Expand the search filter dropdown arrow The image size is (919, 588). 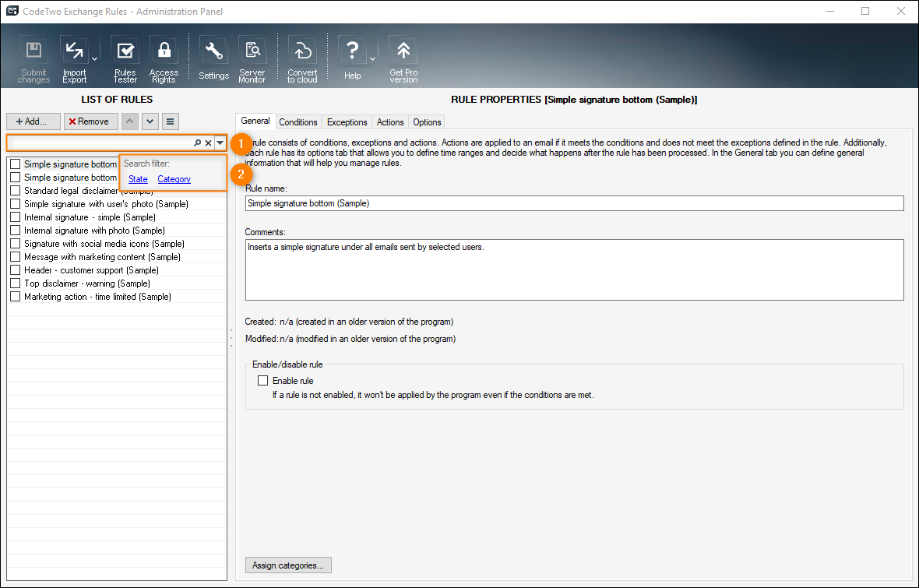220,143
